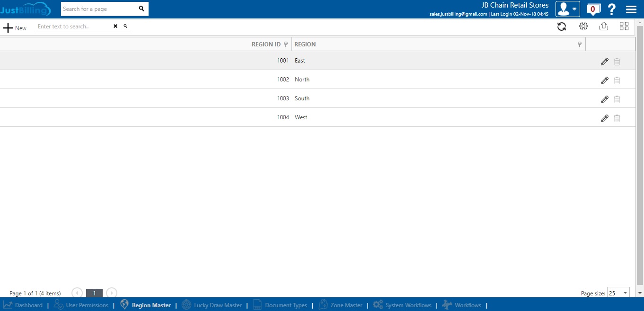Click the magnifier in page search box

(141, 9)
